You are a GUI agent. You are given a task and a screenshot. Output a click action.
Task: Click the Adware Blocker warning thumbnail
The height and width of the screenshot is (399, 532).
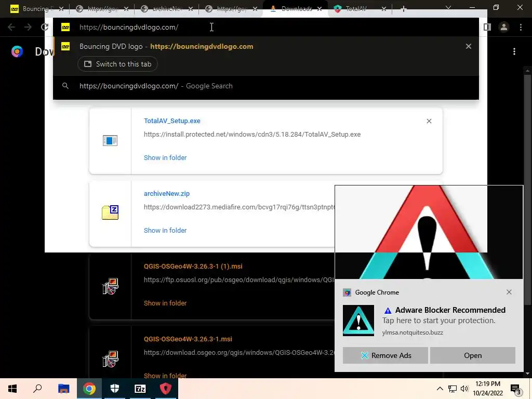(x=358, y=320)
